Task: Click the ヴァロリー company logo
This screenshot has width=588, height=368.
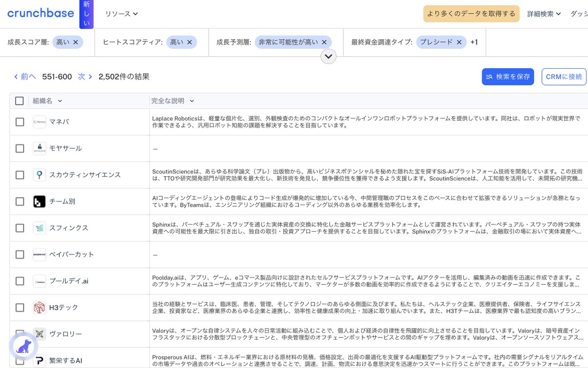Action: [40, 334]
